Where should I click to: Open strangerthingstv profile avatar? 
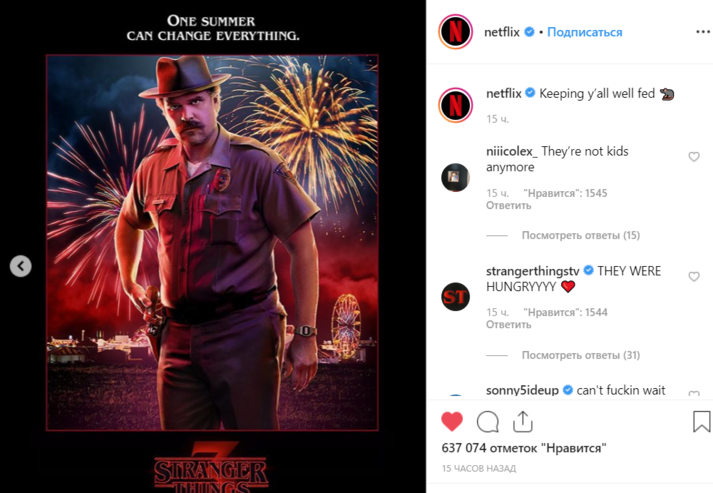coord(455,296)
